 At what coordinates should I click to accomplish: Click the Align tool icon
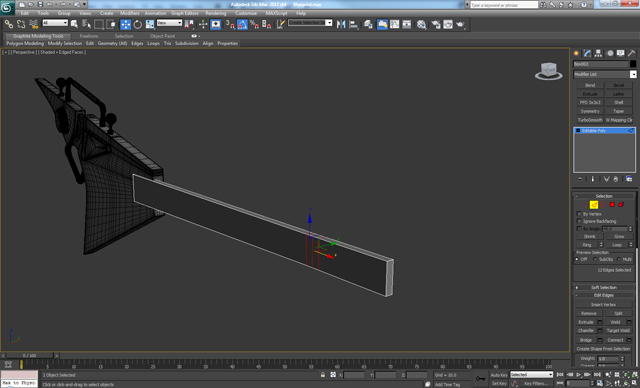[x=353, y=24]
